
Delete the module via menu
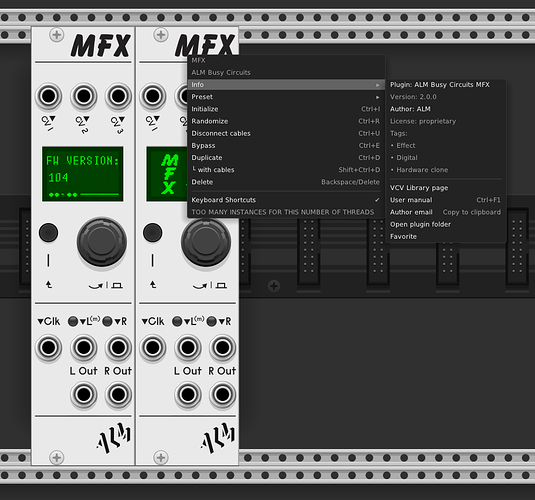coord(286,182)
